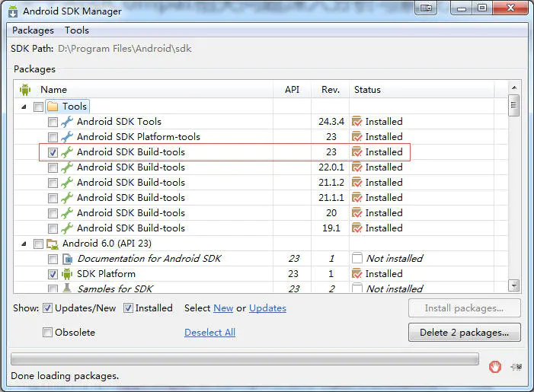This screenshot has width=534, height=392.
Task: Check the Android 6.0 (API 23) group checkbox
Action: tap(38, 244)
